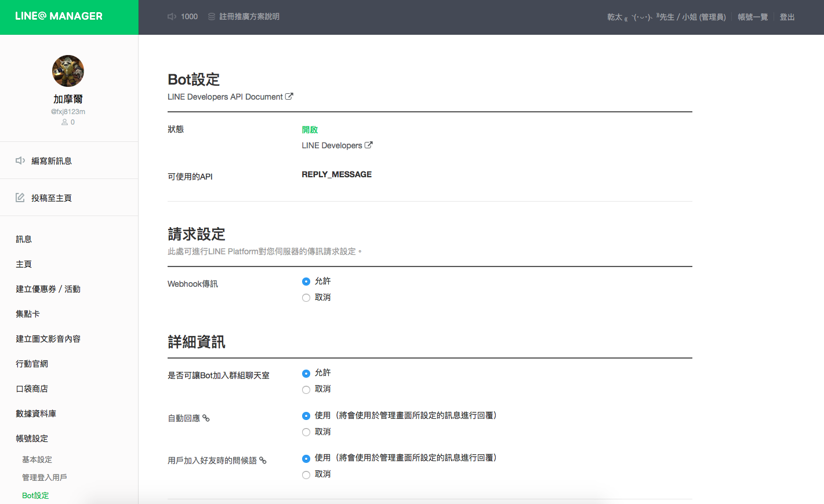The height and width of the screenshot is (504, 824).
Task: Select 使用 for 自動回應
Action: pyautogui.click(x=306, y=416)
